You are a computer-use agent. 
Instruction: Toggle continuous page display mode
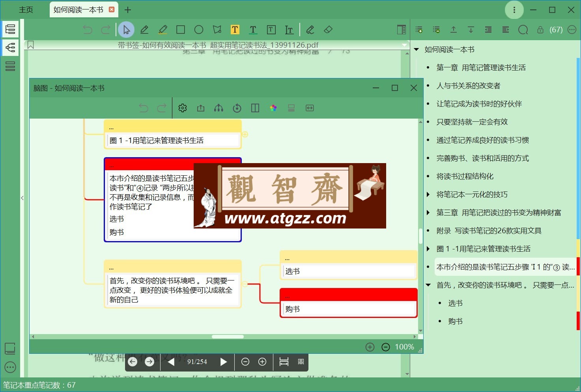tap(301, 362)
